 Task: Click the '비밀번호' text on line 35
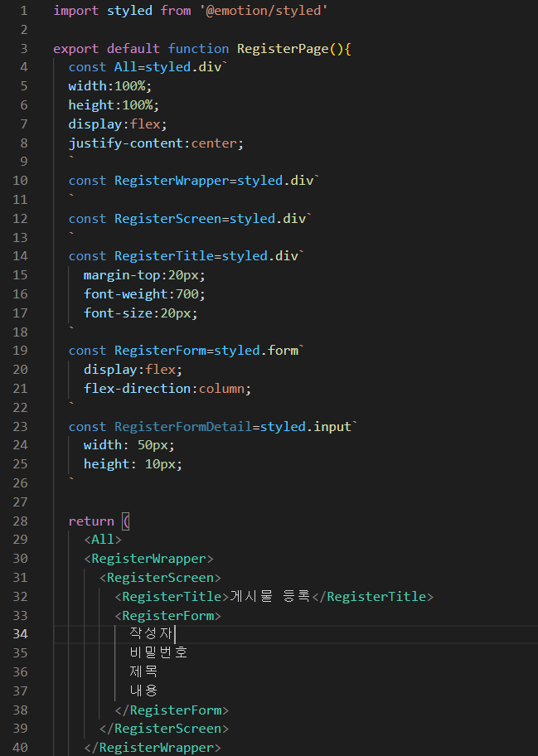click(x=158, y=653)
